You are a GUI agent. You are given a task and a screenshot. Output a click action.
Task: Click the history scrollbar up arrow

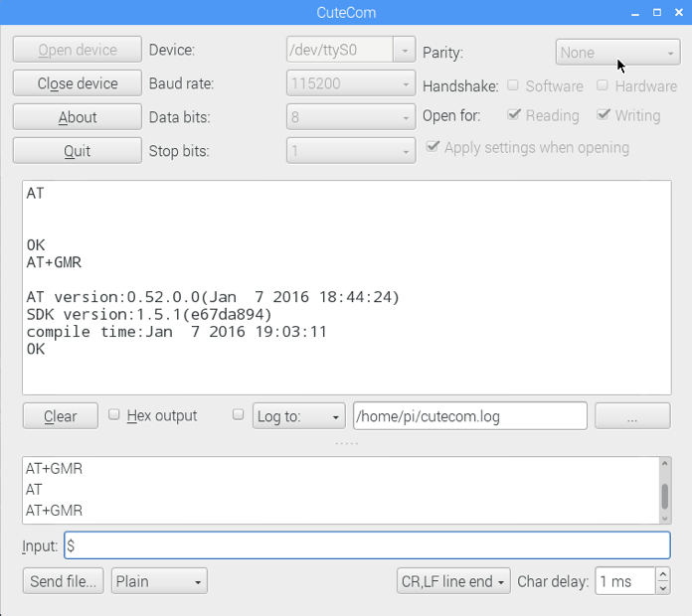coord(664,463)
